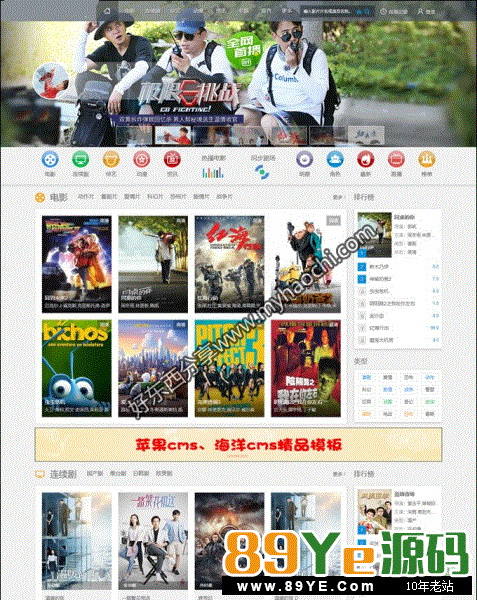Image resolution: width=477 pixels, height=600 pixels.
Task: Open the orange variety show category icon
Action: coord(111,160)
